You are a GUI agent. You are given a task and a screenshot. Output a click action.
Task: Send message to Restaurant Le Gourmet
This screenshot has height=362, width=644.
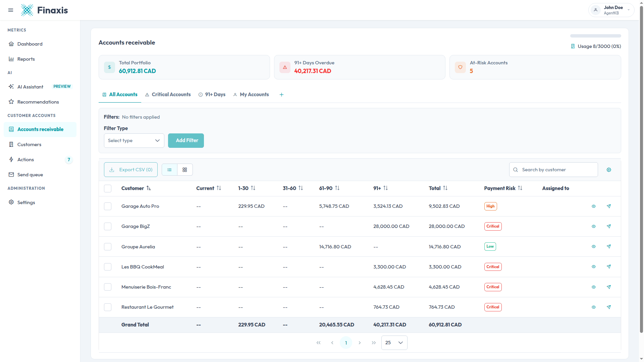pyautogui.click(x=609, y=307)
